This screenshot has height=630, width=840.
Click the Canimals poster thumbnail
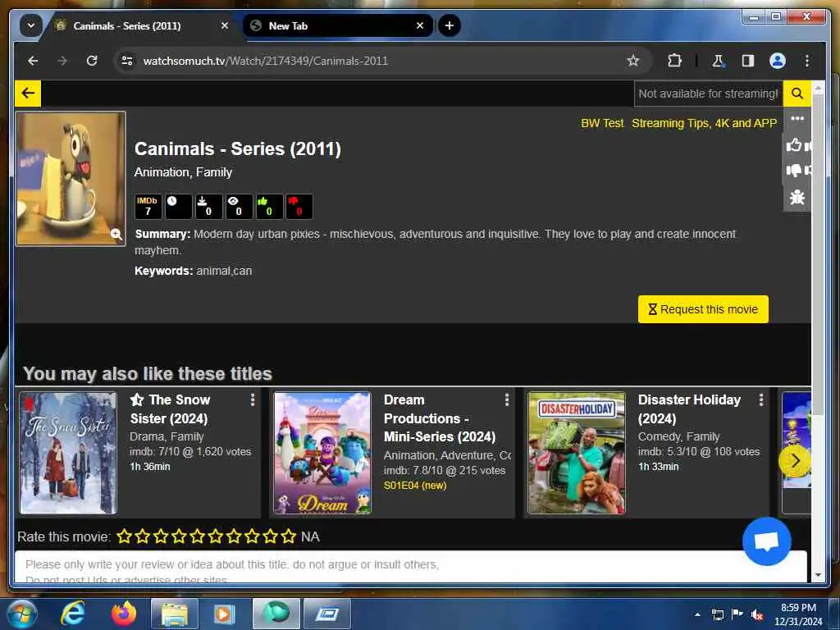[x=71, y=178]
